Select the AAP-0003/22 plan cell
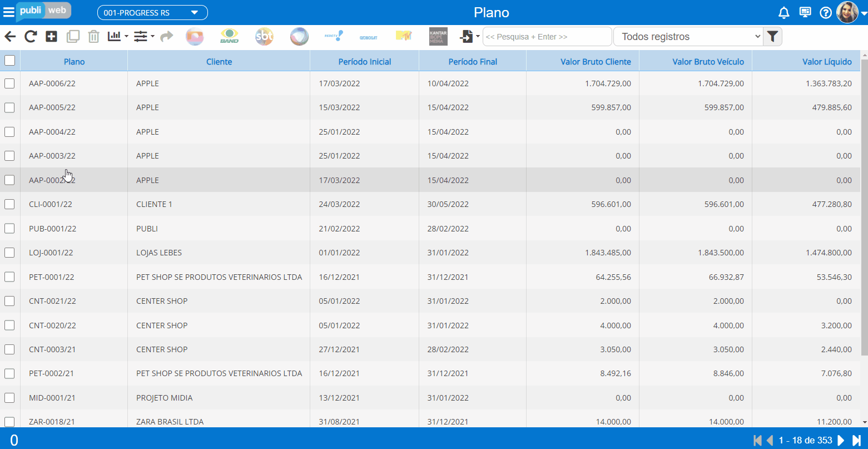868x449 pixels. point(74,156)
